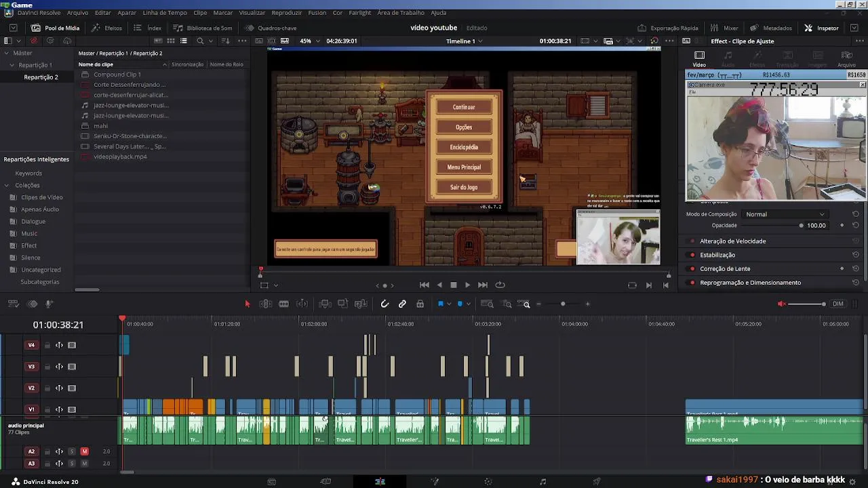Open the 45% viewer zoom dropdown
Screen dimensions: 868x488
309,41
